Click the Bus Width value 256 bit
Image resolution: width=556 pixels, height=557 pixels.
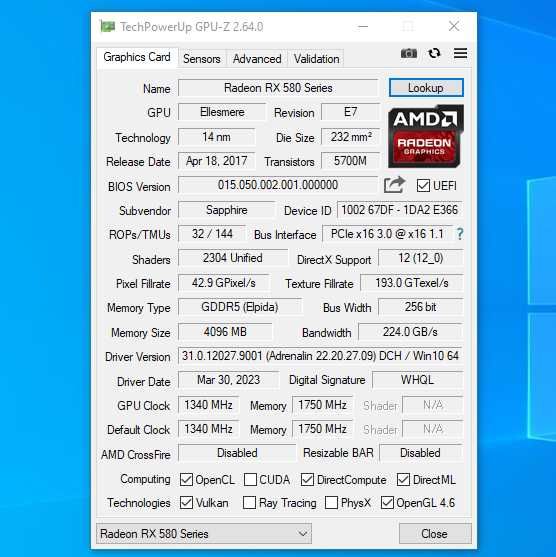click(x=421, y=307)
